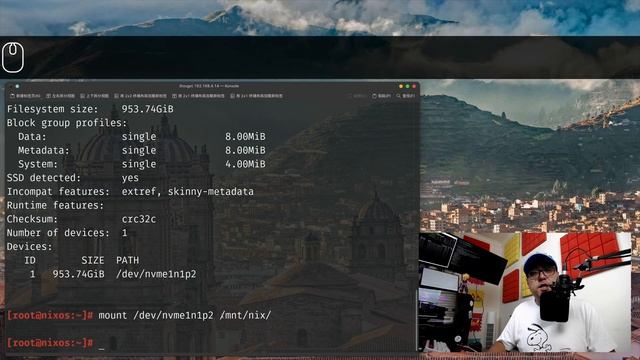This screenshot has width=640, height=360.
Task: Load the 1x2 terminal layout from the toolbar
Action: [x=256, y=96]
